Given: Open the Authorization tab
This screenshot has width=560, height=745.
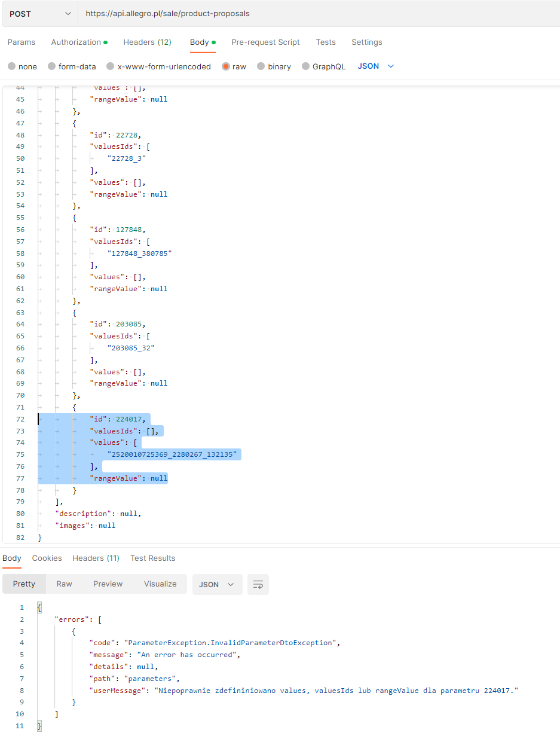Looking at the screenshot, I should point(76,42).
